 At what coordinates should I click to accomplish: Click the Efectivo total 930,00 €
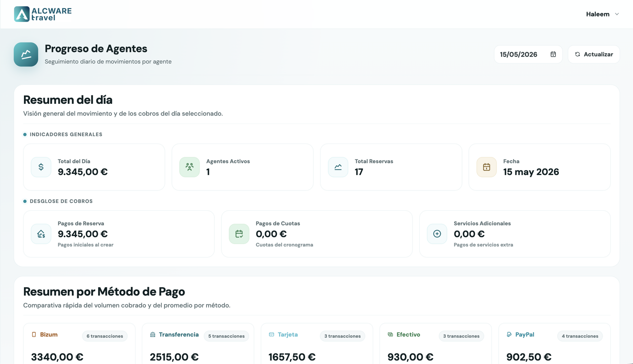(410, 357)
